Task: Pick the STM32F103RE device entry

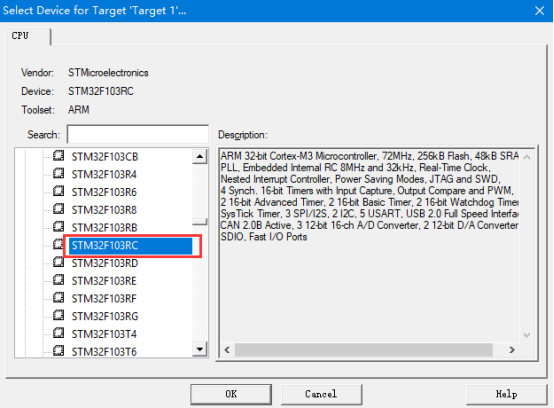Action: coord(104,281)
